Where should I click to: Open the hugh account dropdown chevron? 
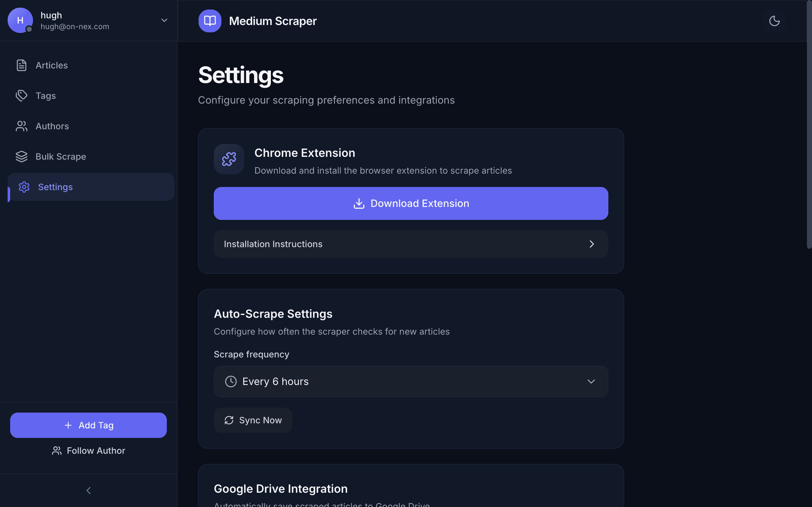(164, 21)
